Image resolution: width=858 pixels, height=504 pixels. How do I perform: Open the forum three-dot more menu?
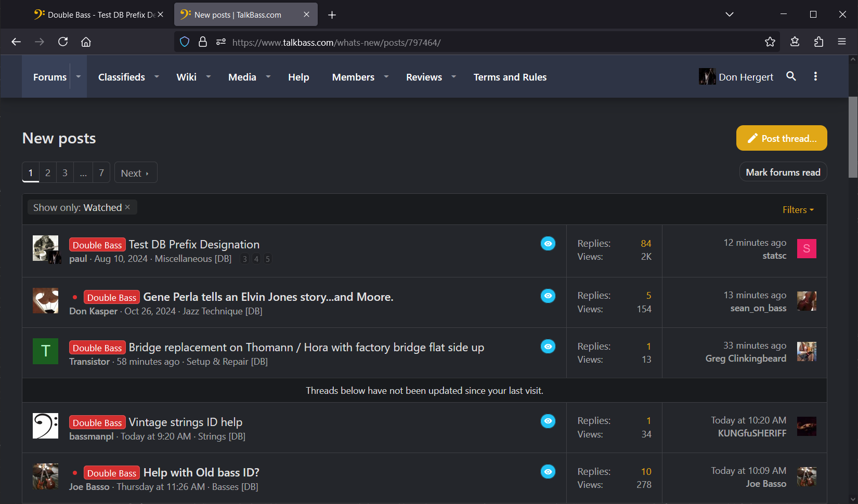point(815,76)
